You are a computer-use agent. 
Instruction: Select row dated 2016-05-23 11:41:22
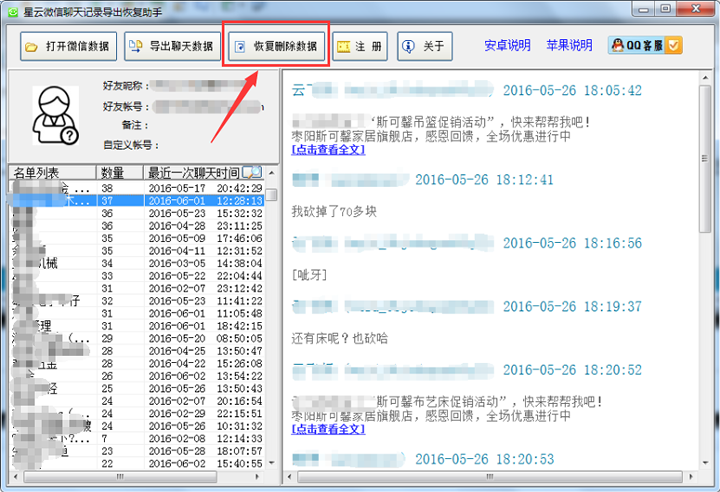[137, 301]
